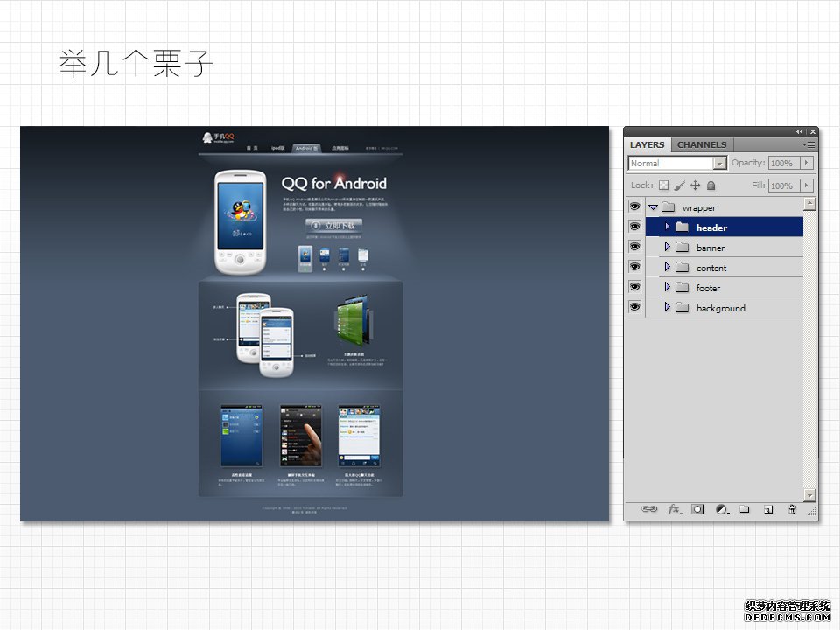This screenshot has height=630, width=840.
Task: Open the 首页 nav item in mockup
Action: point(252,148)
